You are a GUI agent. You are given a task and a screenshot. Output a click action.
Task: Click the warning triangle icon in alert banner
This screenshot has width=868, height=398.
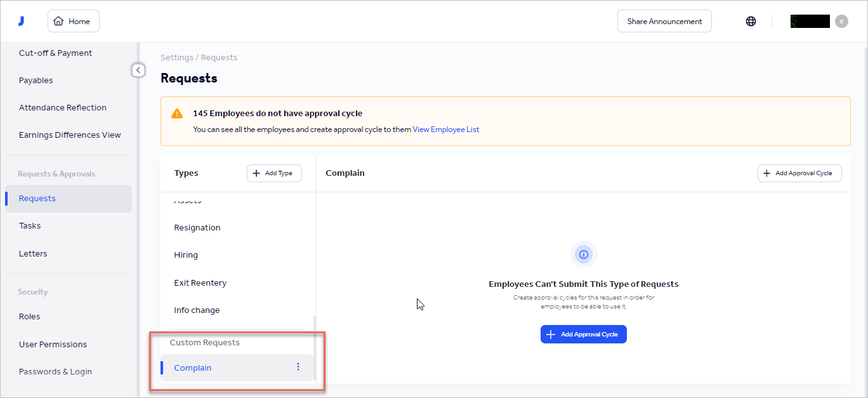(177, 113)
